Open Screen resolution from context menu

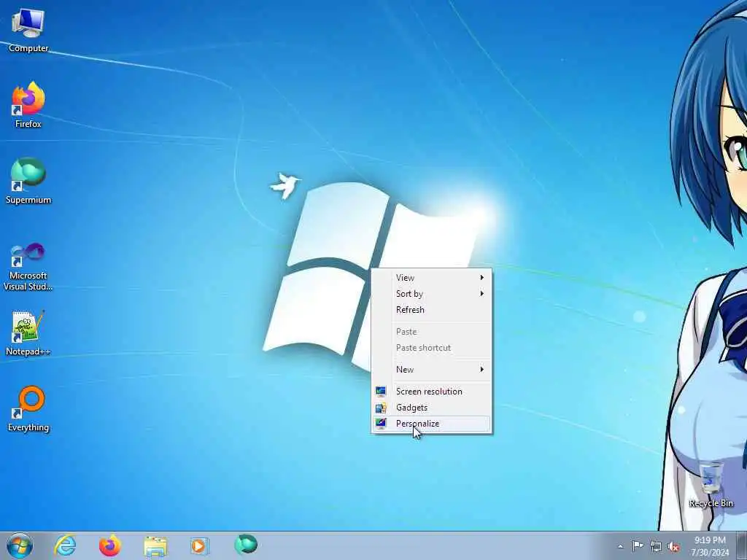pyautogui.click(x=431, y=392)
